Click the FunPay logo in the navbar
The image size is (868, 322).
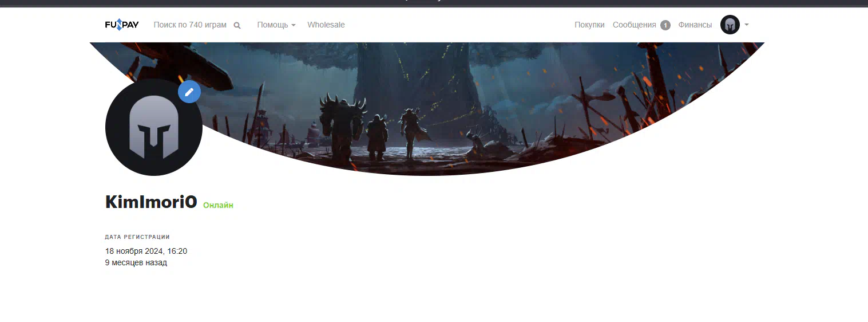pos(122,25)
